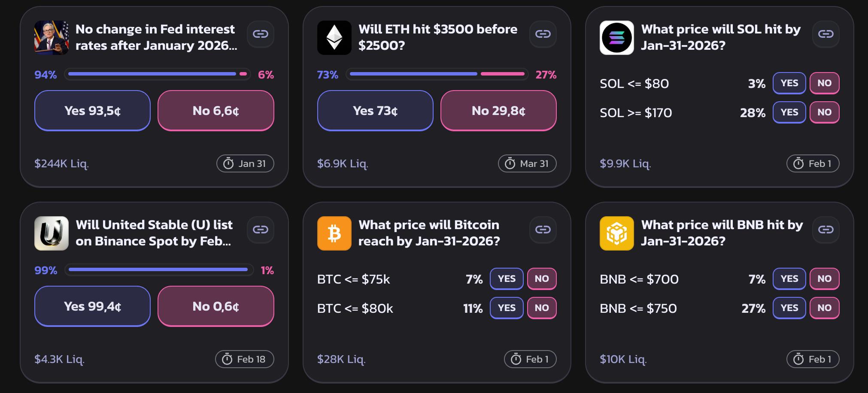Click link icon on BNB price market

826,230
